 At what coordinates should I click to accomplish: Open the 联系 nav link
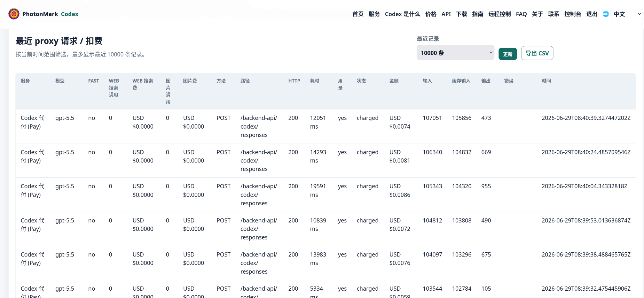coord(553,14)
